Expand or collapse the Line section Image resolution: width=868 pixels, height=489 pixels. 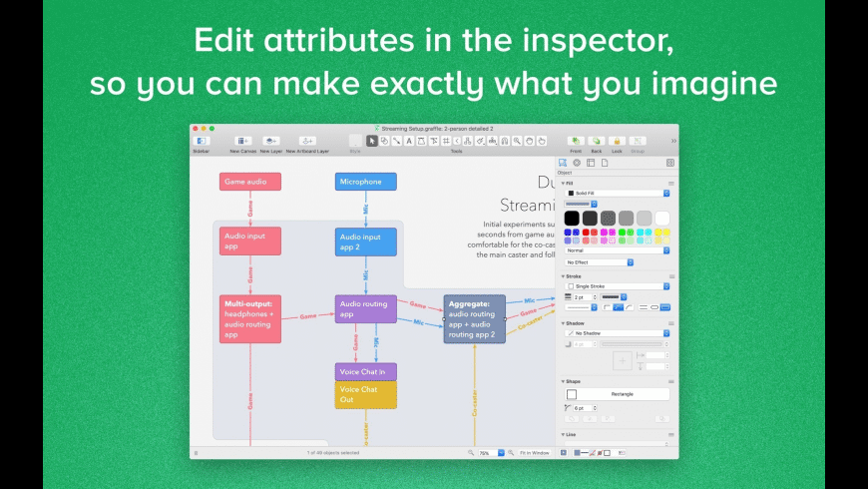pyautogui.click(x=563, y=435)
